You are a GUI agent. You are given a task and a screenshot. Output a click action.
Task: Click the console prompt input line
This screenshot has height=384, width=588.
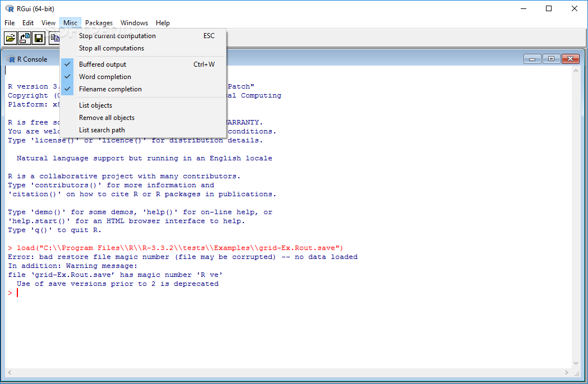point(289,293)
